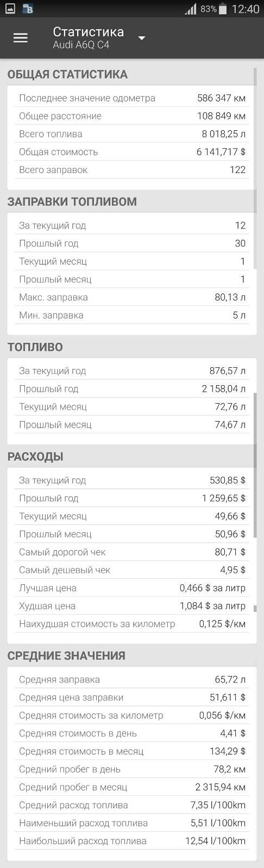Viewport: 264px width, 868px height.
Task: Select the Наибольший расход топлива row
Action: tap(132, 841)
